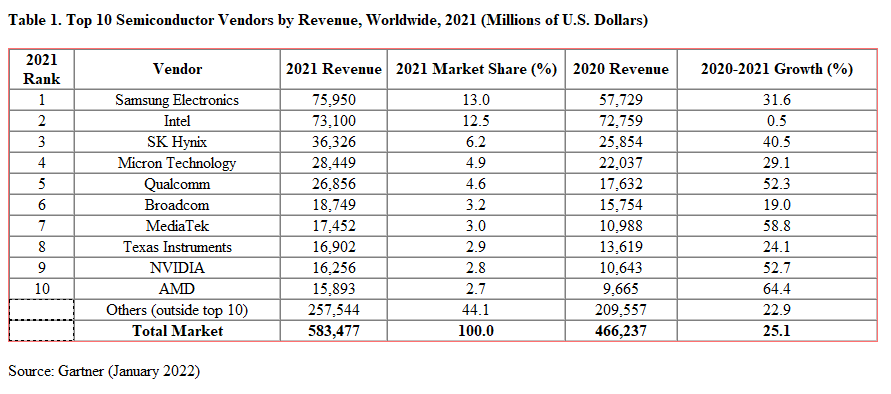Viewport: 891px width, 394px height.
Task: Click the '2021 Market Share (%)' header
Action: click(x=476, y=69)
